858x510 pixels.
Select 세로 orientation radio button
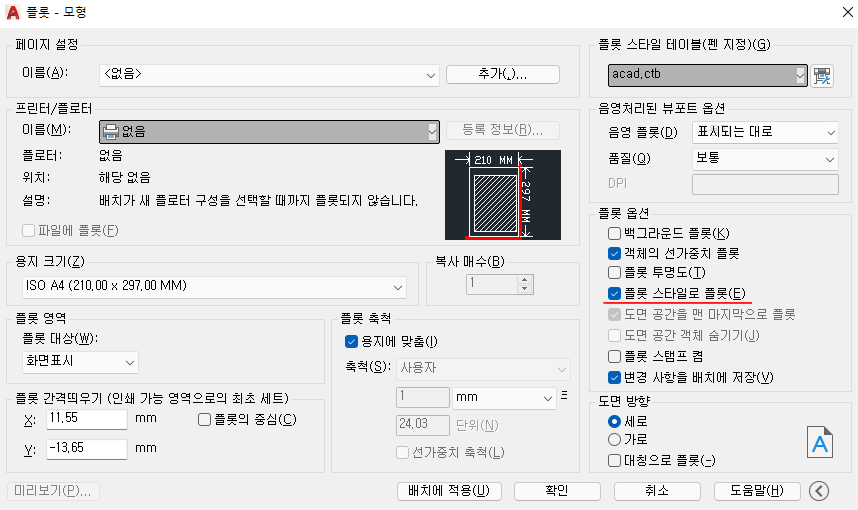pyautogui.click(x=614, y=421)
